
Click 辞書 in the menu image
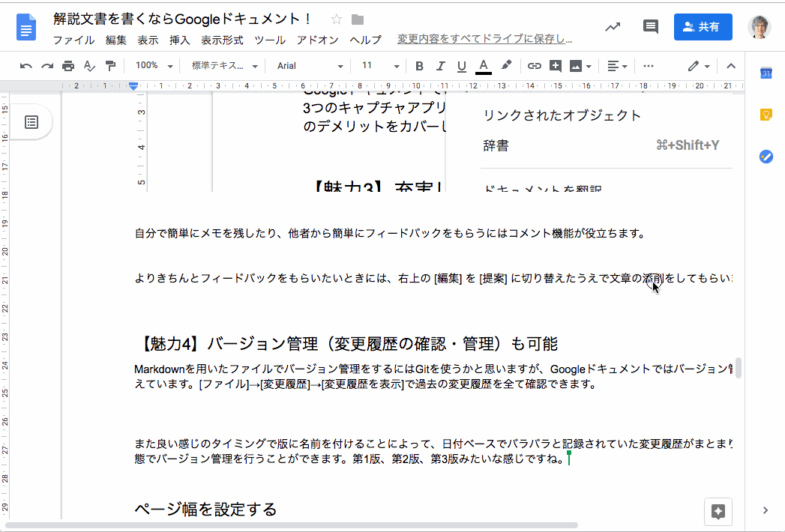(496, 145)
